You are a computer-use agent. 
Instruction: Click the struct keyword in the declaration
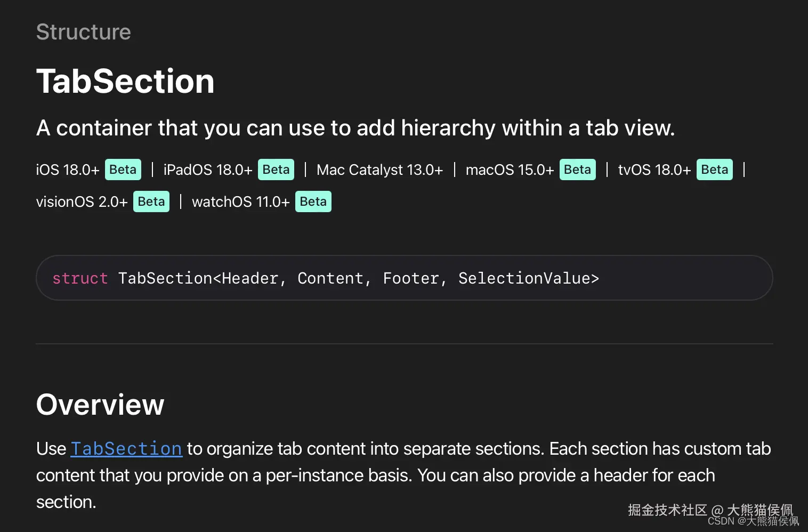[x=80, y=278]
